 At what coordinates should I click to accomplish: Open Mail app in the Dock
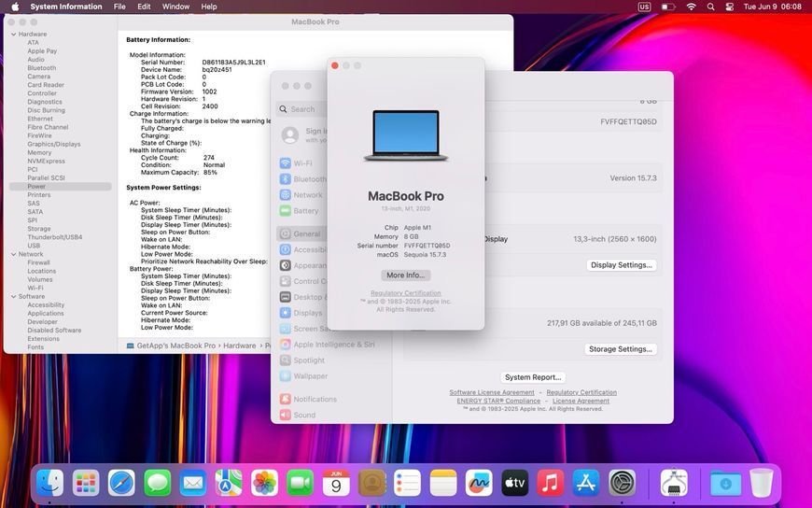click(x=192, y=483)
